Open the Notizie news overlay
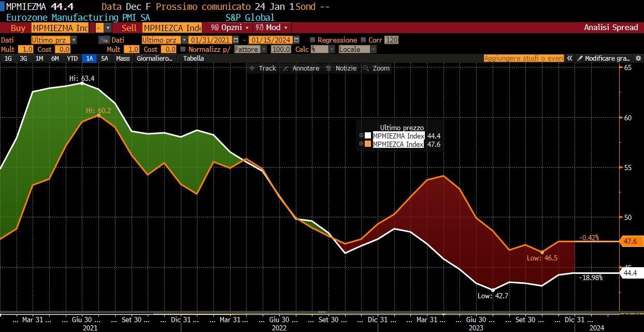The image size is (644, 332). click(341, 68)
